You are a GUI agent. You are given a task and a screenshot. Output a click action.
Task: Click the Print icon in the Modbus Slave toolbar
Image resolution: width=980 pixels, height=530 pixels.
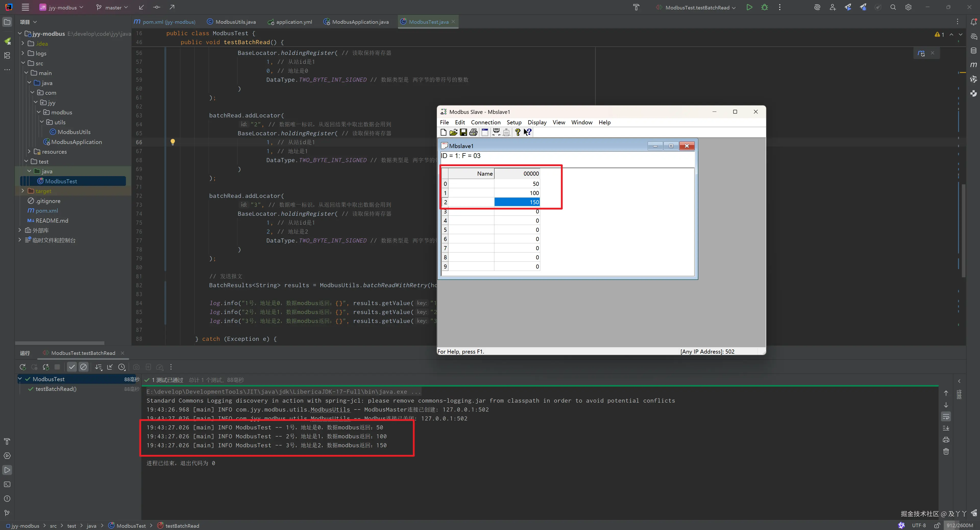[473, 132]
